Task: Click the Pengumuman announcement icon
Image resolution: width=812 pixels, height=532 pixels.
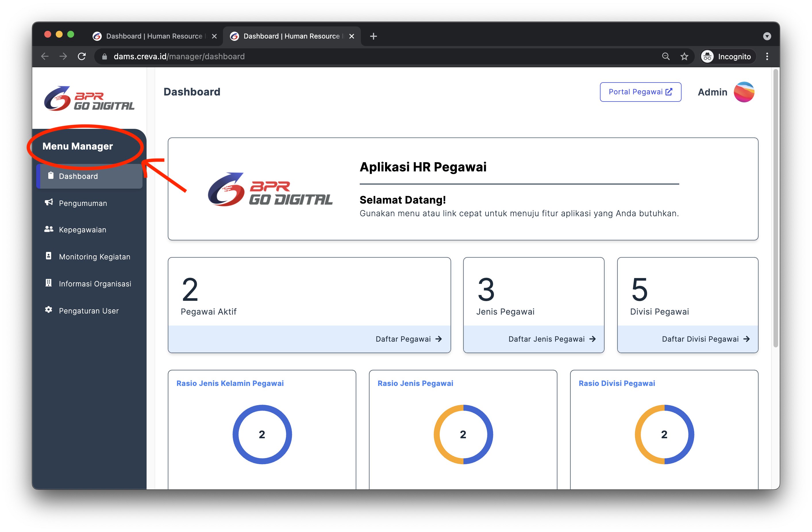Action: pos(49,202)
